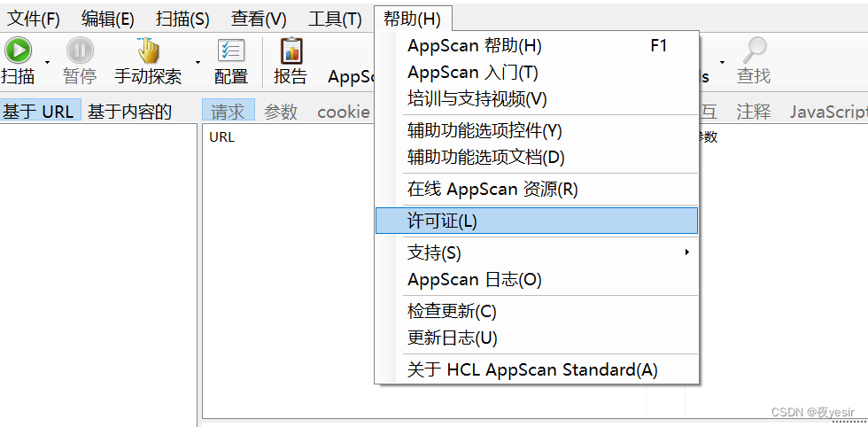This screenshot has height=427, width=868.
Task: Select 培训与支持视频(V) entry
Action: (x=537, y=99)
